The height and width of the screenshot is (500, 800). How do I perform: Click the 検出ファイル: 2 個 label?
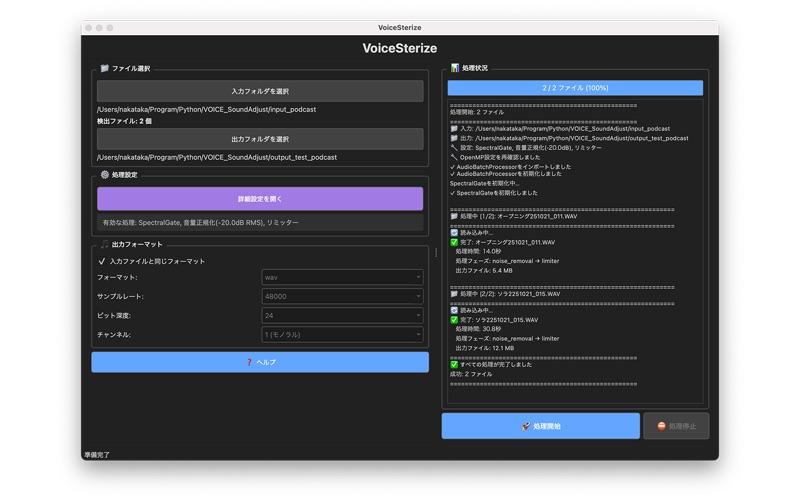(124, 121)
